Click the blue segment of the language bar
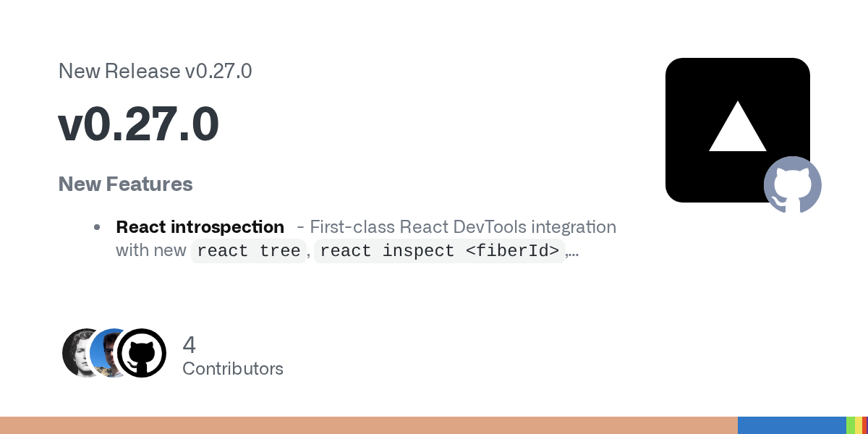The height and width of the screenshot is (434, 868). click(792, 425)
